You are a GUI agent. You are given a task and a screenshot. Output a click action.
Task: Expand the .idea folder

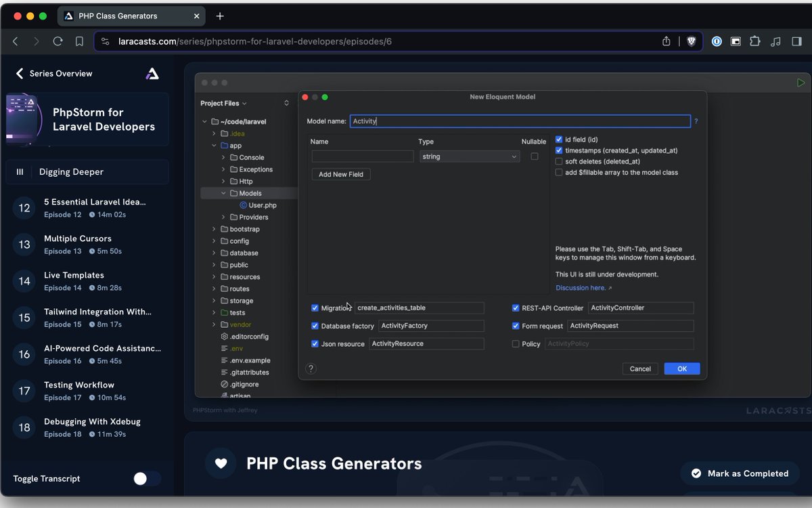214,133
